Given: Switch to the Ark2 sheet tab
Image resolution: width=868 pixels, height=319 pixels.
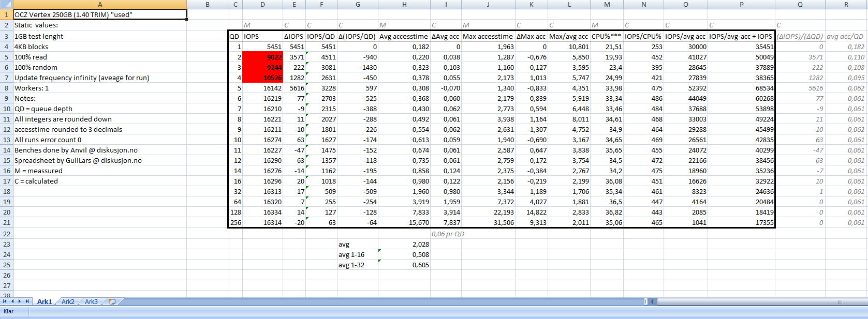Looking at the screenshot, I should pyautogui.click(x=68, y=301).
